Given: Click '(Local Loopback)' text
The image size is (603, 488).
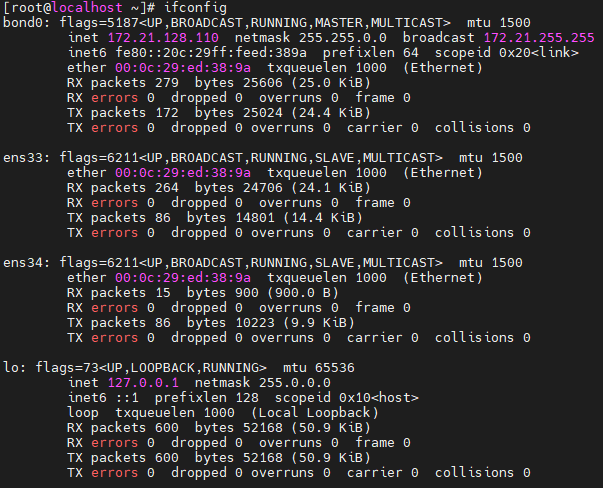Looking at the screenshot, I should point(315,413).
